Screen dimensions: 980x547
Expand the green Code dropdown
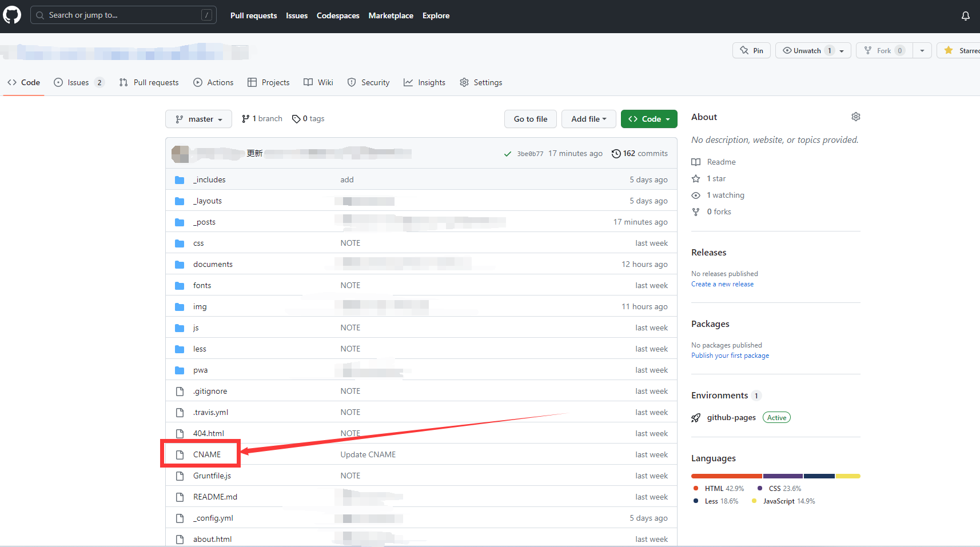(x=649, y=119)
